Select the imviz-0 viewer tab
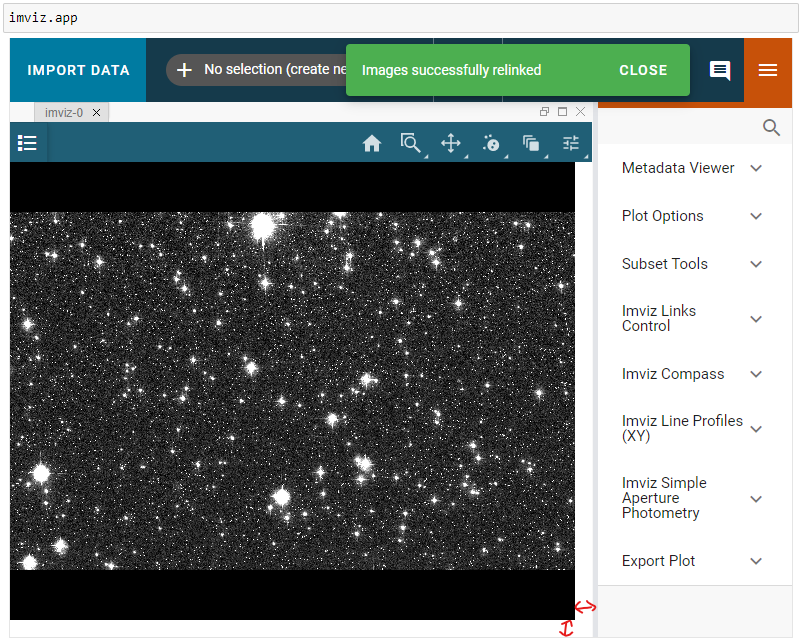This screenshot has width=802, height=642. coord(62,112)
